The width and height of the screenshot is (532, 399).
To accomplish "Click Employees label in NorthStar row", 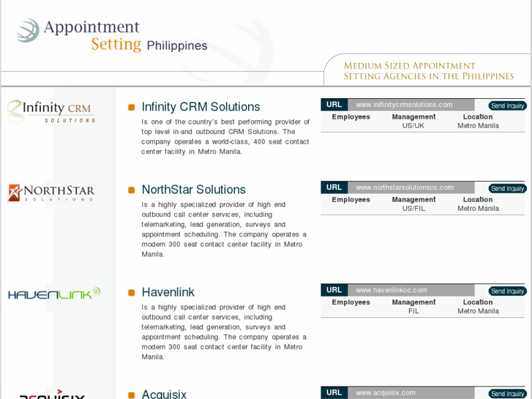I will click(351, 200).
